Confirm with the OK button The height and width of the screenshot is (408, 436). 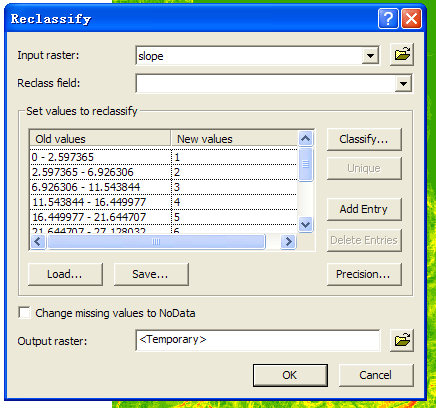(x=290, y=375)
